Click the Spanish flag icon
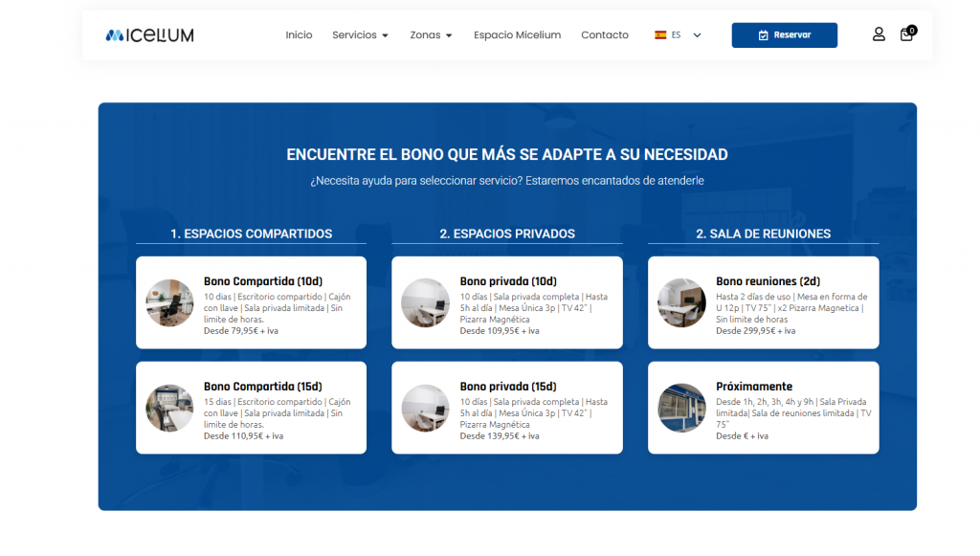 (660, 35)
